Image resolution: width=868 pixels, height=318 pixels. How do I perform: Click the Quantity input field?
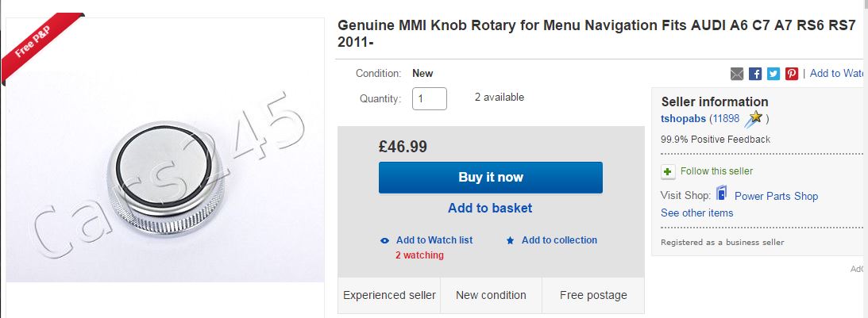[x=430, y=98]
